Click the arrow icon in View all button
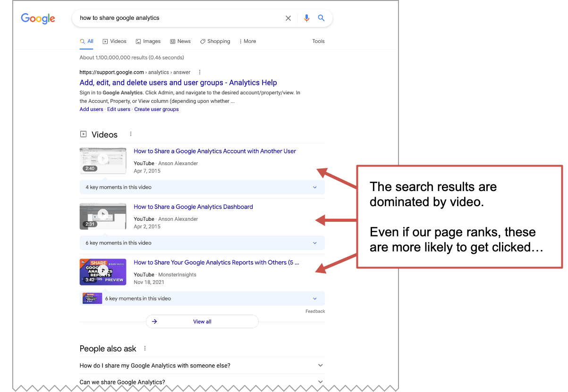Image resolution: width=568 pixels, height=392 pixels. click(154, 322)
